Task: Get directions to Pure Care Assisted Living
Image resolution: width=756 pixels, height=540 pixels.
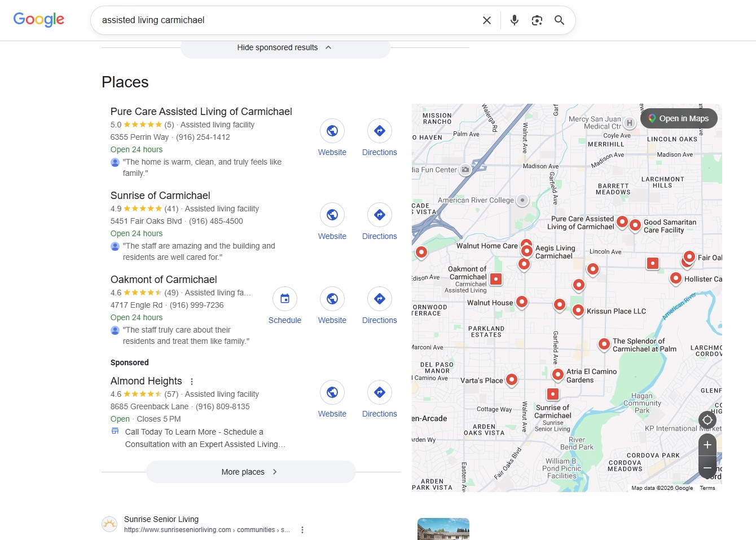Action: [380, 131]
